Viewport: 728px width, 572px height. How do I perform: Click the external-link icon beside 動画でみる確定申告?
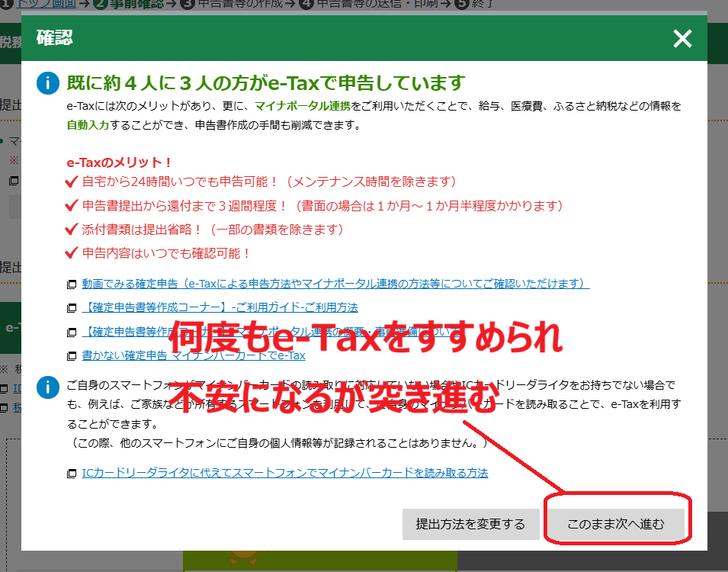coord(72,284)
